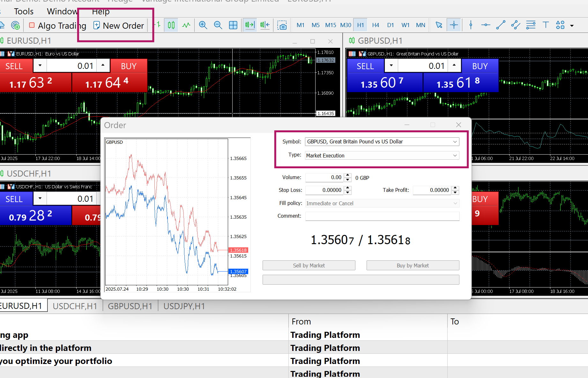Switch to line chart type

tap(186, 25)
